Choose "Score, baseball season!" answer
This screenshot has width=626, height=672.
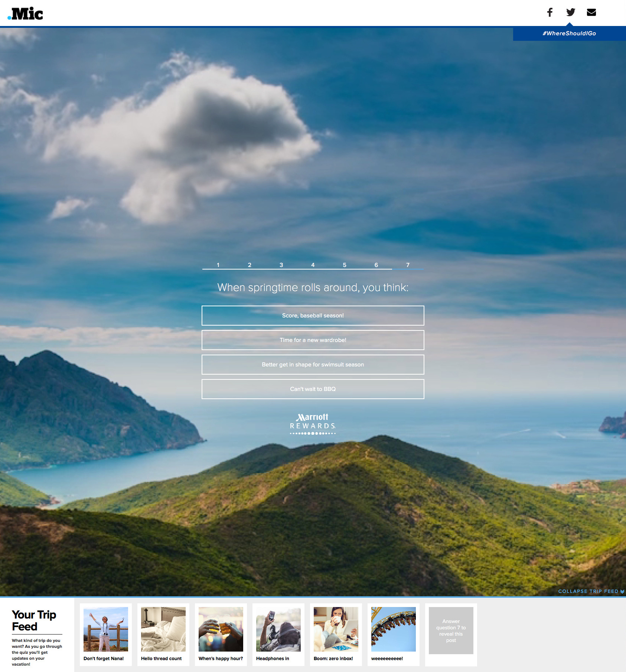pyautogui.click(x=313, y=316)
